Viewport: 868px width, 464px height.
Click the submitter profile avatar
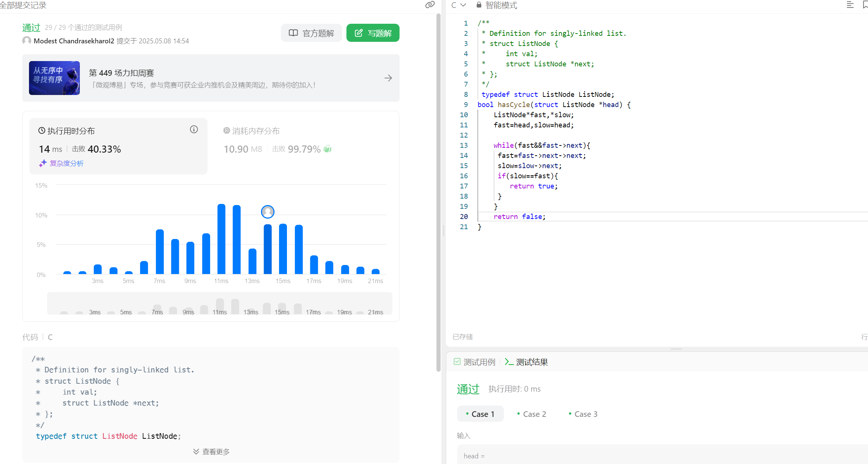27,41
